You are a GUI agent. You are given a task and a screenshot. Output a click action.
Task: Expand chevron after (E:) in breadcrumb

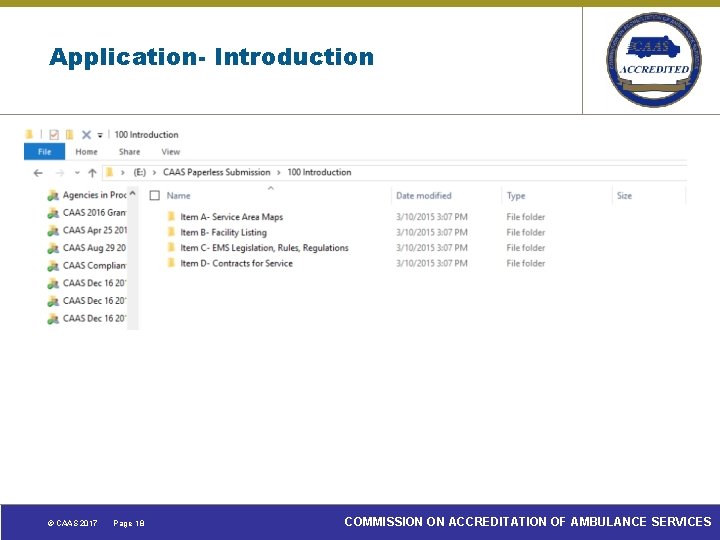[x=154, y=173]
